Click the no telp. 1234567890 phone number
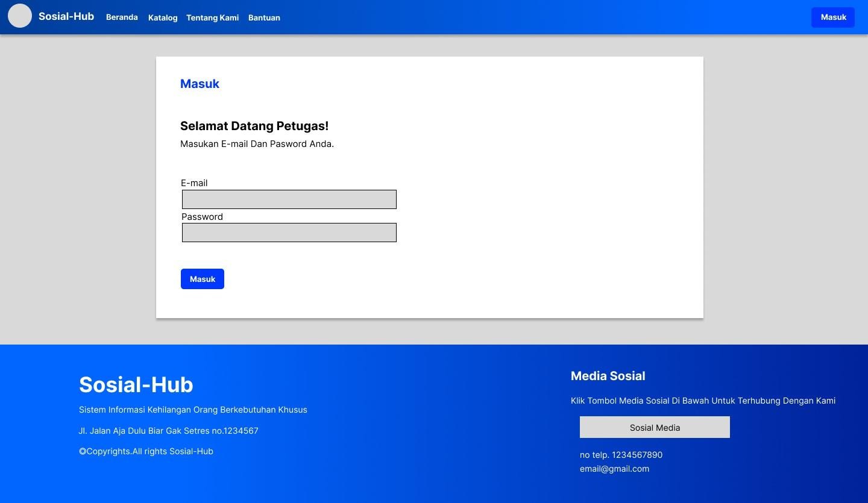Viewport: 868px width, 503px height. pyautogui.click(x=621, y=455)
